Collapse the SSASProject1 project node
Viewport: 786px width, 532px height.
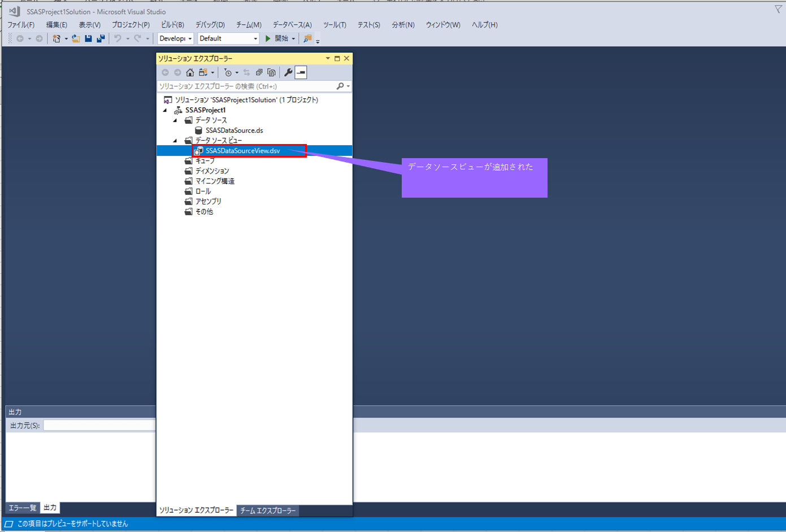tap(165, 110)
